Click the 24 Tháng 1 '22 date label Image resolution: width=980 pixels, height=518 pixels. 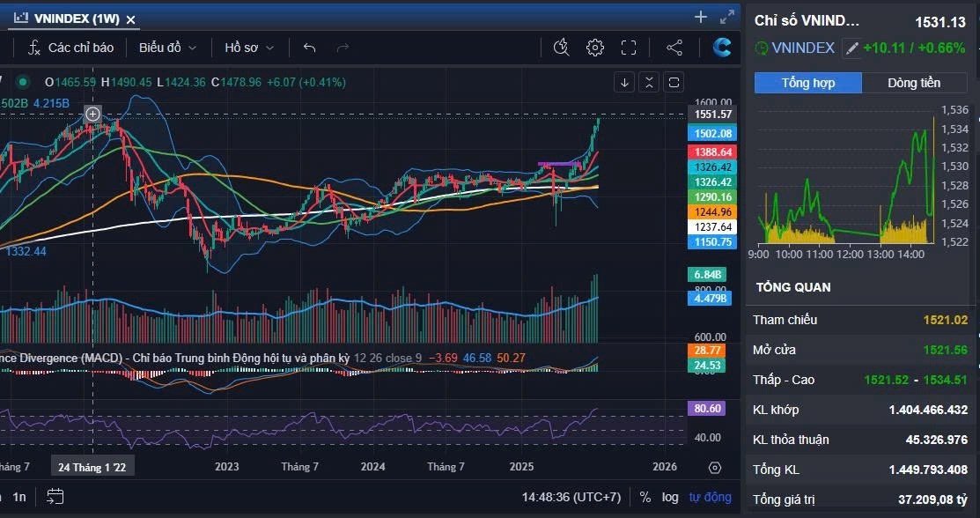tap(92, 467)
